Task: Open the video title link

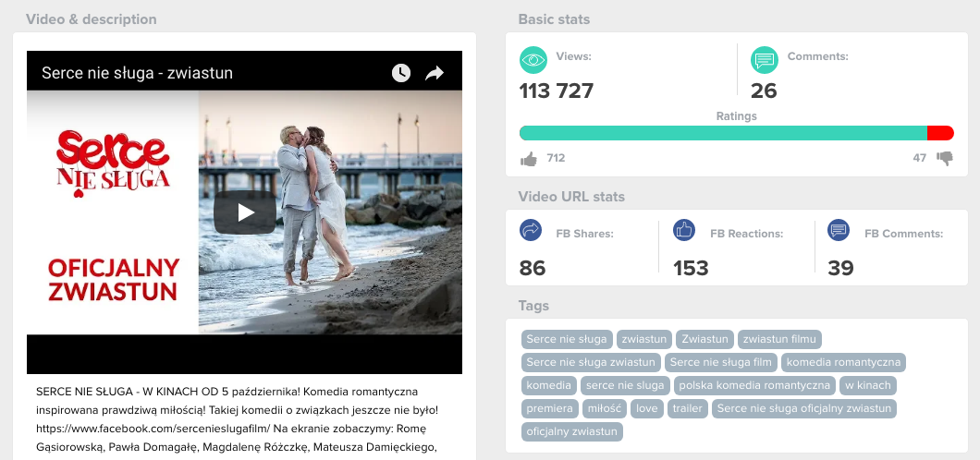Action: 137,73
